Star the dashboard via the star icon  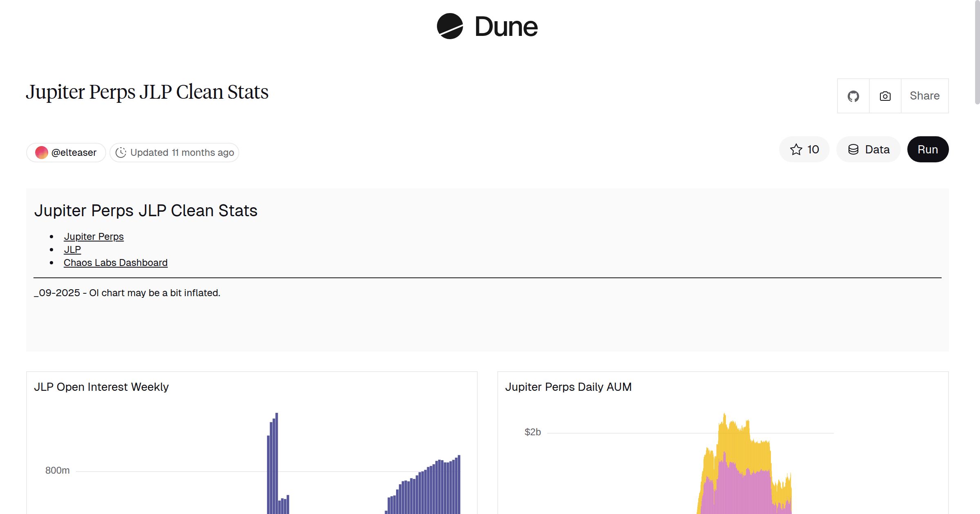coord(795,149)
